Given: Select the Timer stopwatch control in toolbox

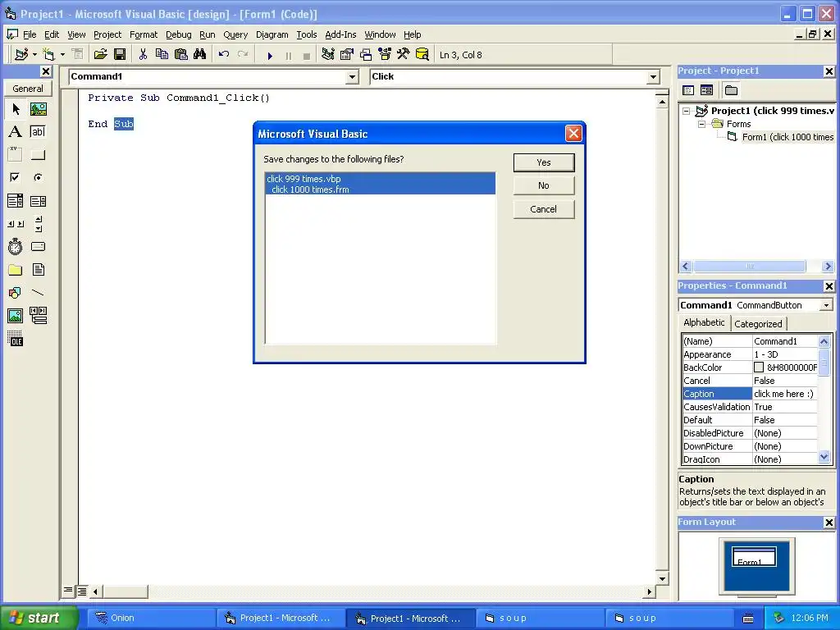Looking at the screenshot, I should pos(16,246).
